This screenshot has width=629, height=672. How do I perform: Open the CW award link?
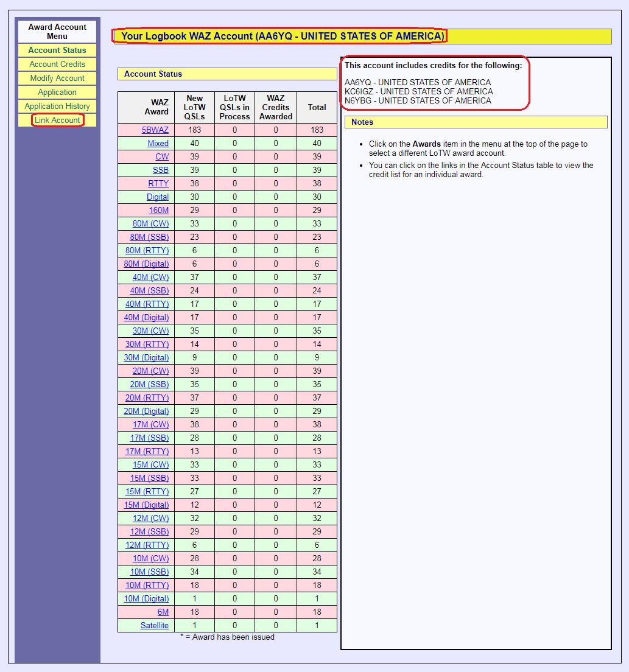click(162, 157)
